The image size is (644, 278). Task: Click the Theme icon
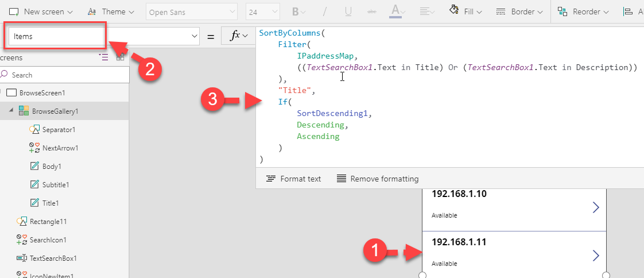[x=92, y=11]
